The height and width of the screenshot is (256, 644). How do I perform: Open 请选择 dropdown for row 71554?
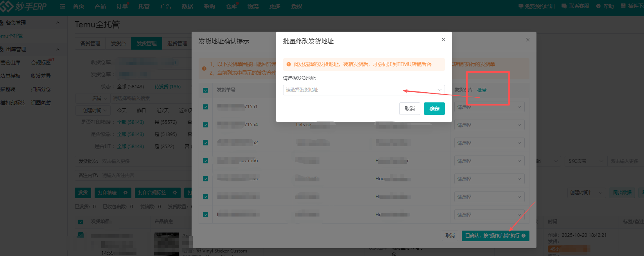(x=489, y=125)
